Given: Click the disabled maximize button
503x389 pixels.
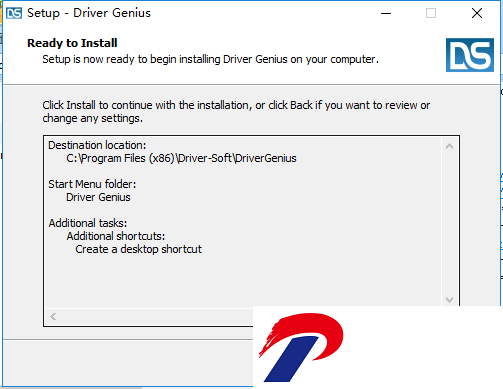Looking at the screenshot, I should click(431, 13).
